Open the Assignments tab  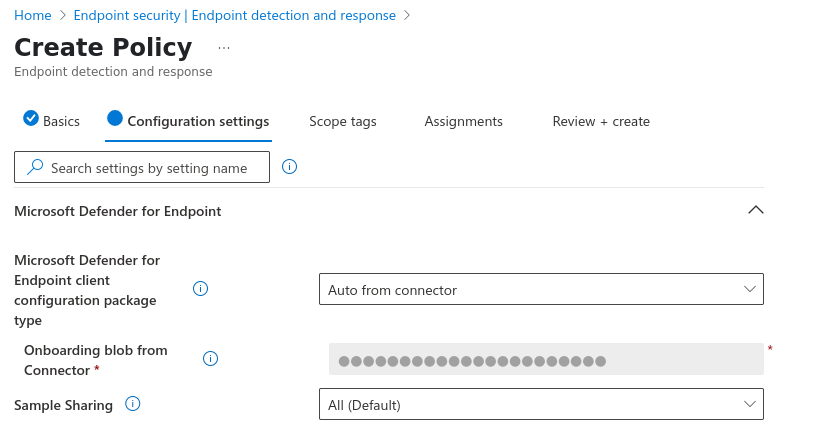(463, 121)
